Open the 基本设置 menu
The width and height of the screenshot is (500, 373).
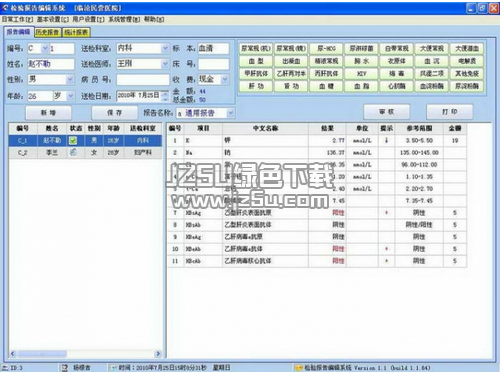tap(53, 19)
